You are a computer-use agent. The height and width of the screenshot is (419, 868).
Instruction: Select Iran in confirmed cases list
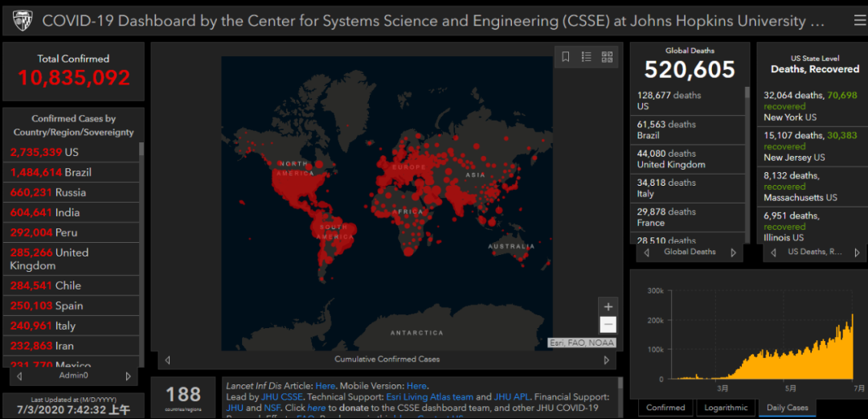click(x=71, y=345)
